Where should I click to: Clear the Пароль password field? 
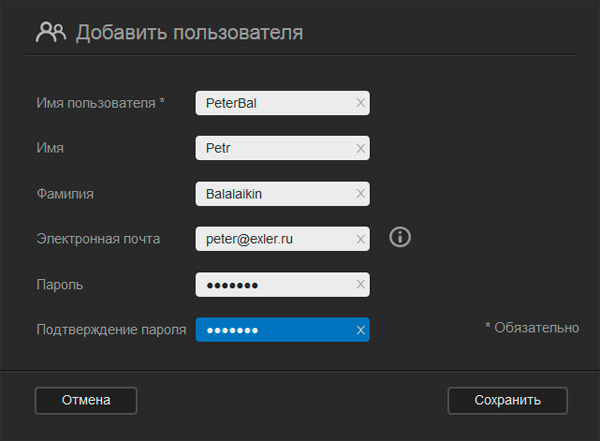[360, 285]
